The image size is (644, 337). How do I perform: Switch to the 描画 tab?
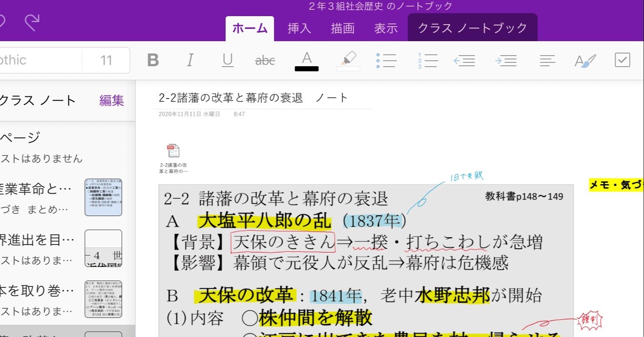(342, 28)
